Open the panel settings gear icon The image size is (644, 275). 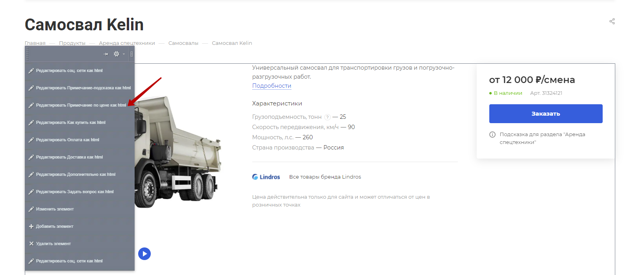point(117,54)
